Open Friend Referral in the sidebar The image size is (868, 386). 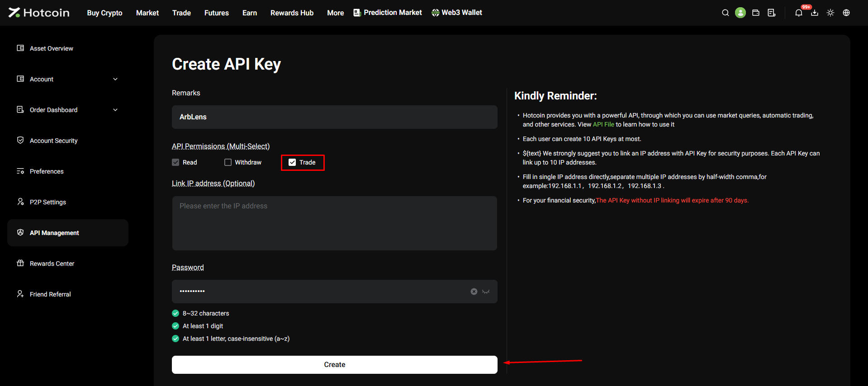[x=68, y=294]
